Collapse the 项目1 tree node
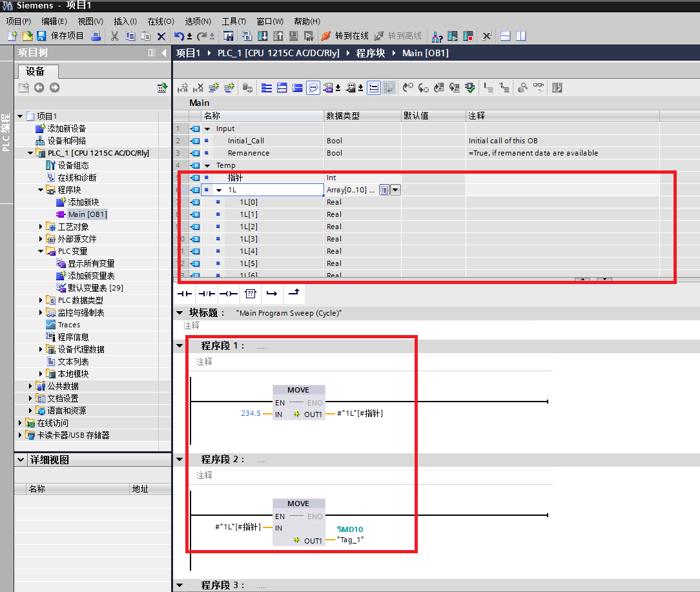 point(20,116)
